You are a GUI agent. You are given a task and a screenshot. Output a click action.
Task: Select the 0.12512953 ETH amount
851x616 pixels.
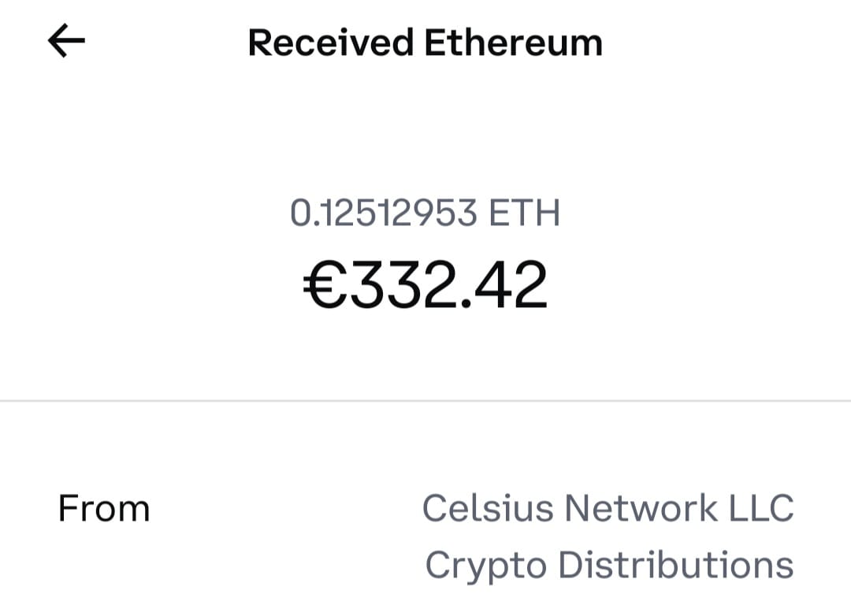point(425,213)
